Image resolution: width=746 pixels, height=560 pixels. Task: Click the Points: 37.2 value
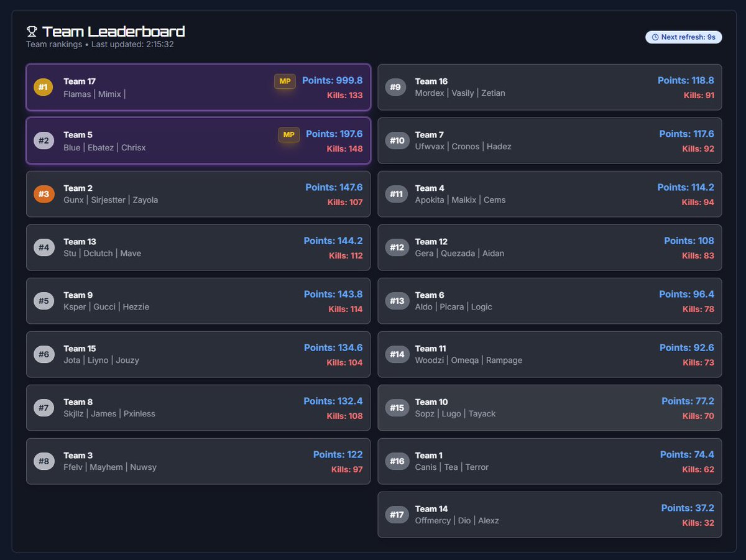pos(688,508)
